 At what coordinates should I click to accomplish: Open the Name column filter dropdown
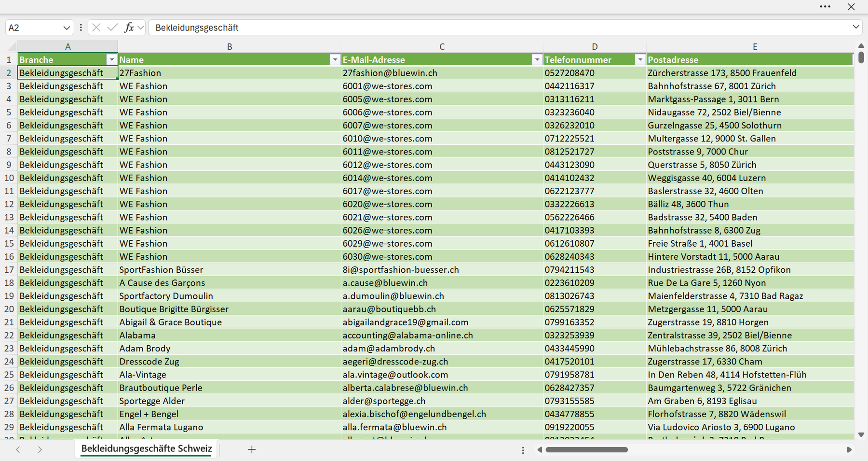[x=335, y=59]
